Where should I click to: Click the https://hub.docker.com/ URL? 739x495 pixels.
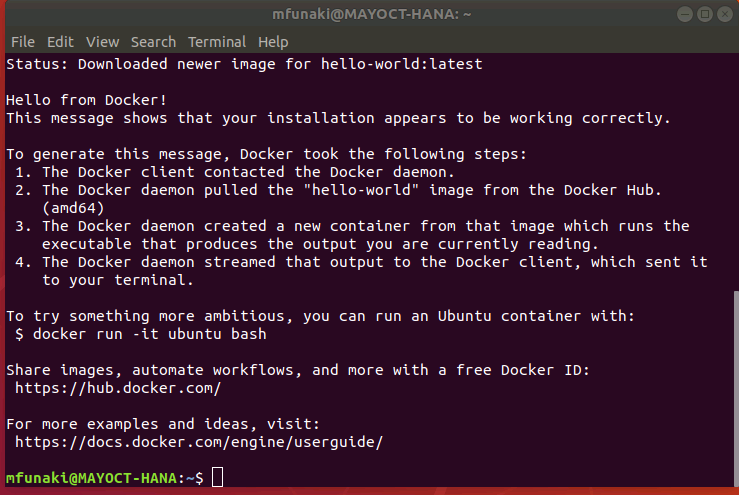(x=118, y=388)
